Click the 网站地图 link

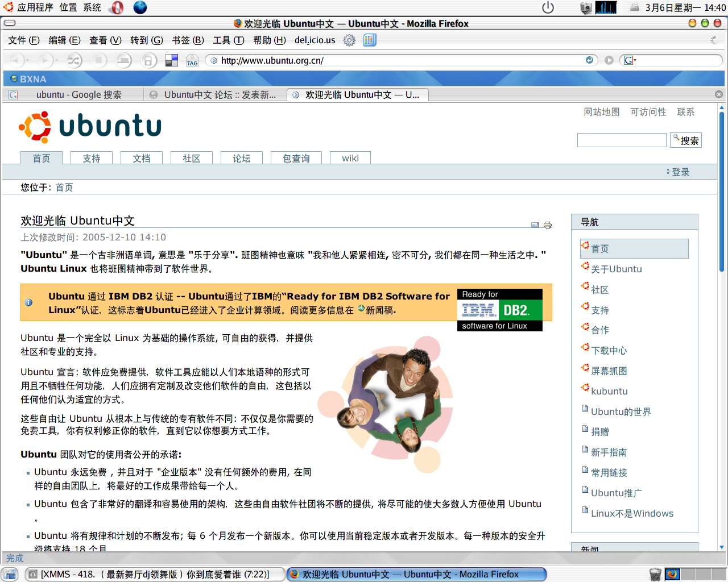tap(602, 112)
